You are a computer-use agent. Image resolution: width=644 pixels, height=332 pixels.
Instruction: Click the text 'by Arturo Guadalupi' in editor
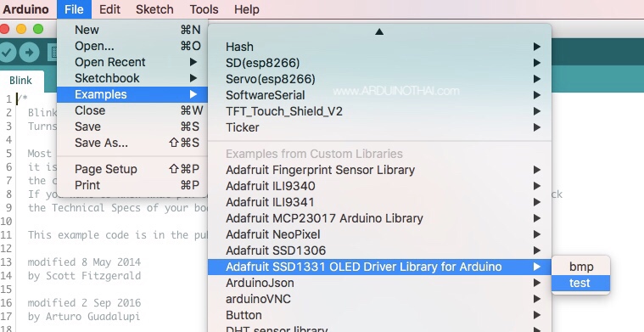pos(84,317)
